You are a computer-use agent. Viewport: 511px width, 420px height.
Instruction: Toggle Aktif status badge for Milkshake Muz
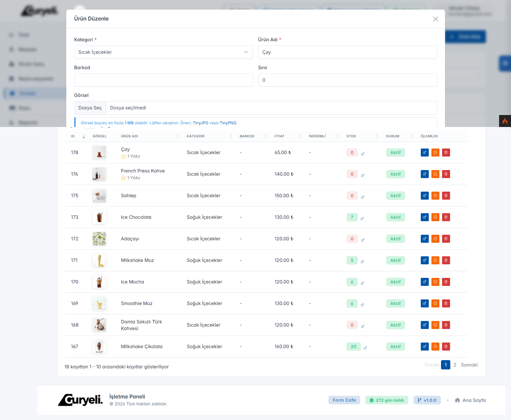click(395, 260)
